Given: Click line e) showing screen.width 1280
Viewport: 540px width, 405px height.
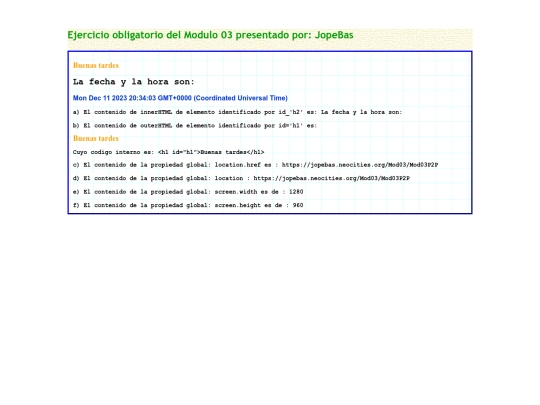Looking at the screenshot, I should coord(188,192).
